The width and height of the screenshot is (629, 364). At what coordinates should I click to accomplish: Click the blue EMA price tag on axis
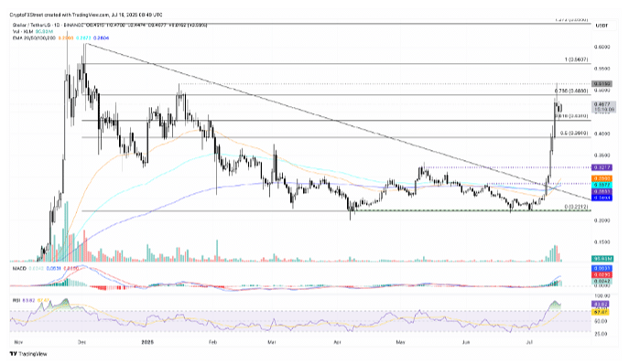[x=602, y=198]
